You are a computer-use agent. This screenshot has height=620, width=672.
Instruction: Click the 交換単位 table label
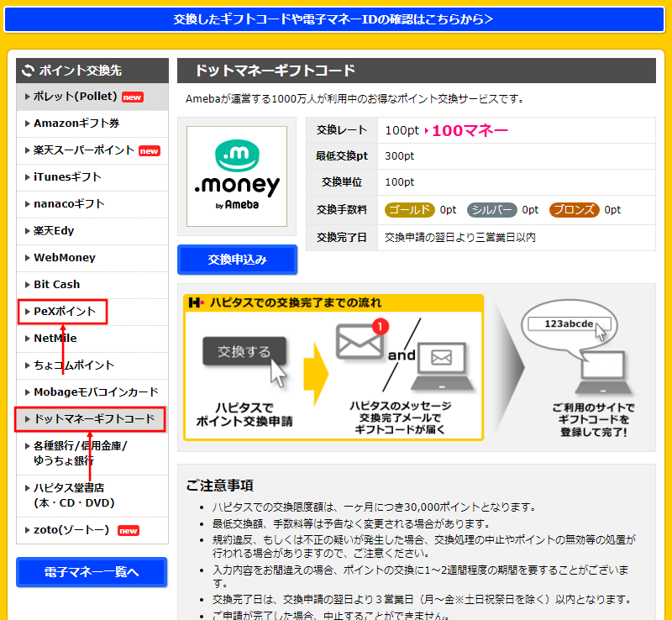pyautogui.click(x=342, y=182)
